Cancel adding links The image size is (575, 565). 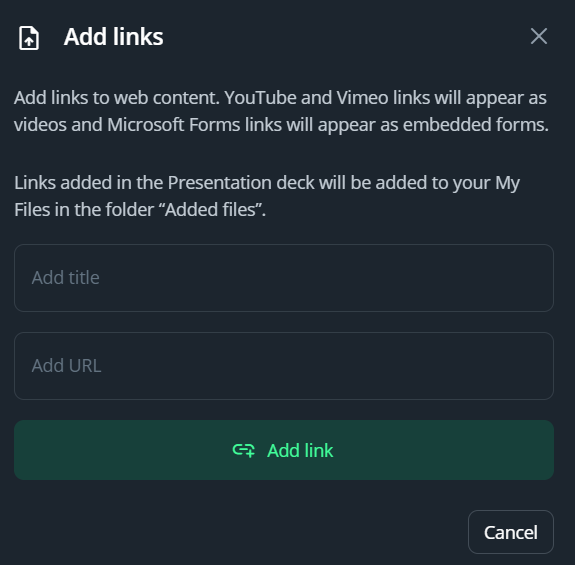[511, 532]
